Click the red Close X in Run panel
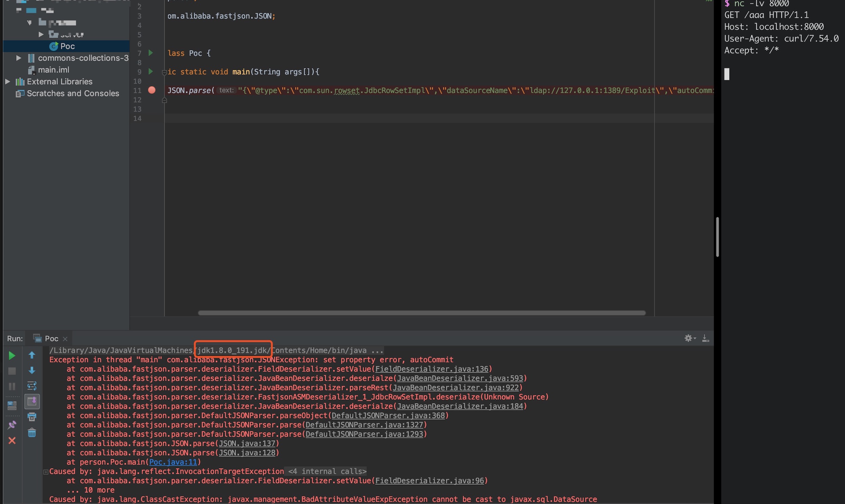 [x=12, y=441]
